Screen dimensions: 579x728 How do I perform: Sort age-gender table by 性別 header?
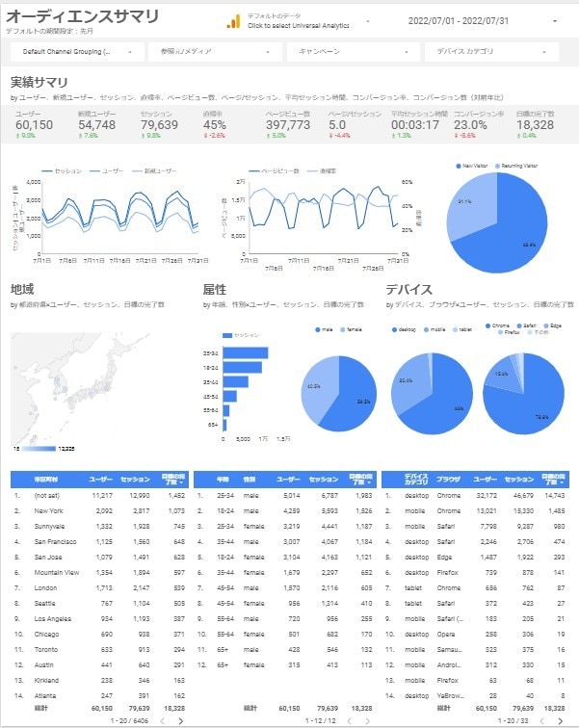coord(250,480)
